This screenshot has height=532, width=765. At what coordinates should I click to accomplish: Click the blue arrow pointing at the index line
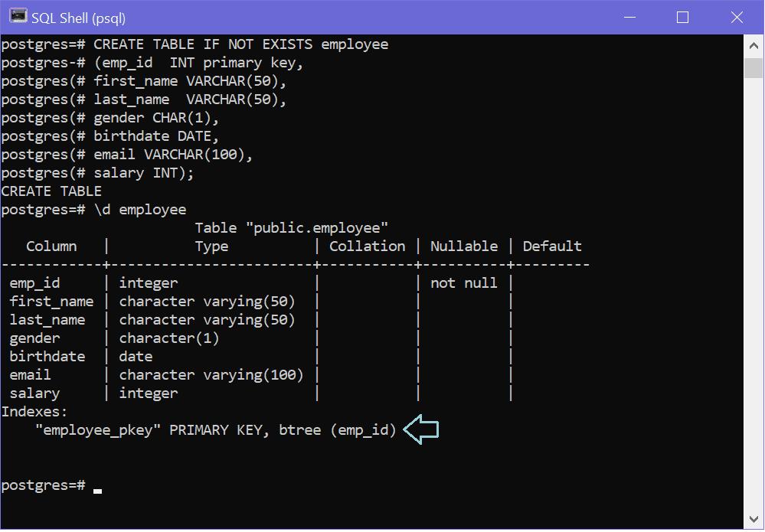click(420, 429)
